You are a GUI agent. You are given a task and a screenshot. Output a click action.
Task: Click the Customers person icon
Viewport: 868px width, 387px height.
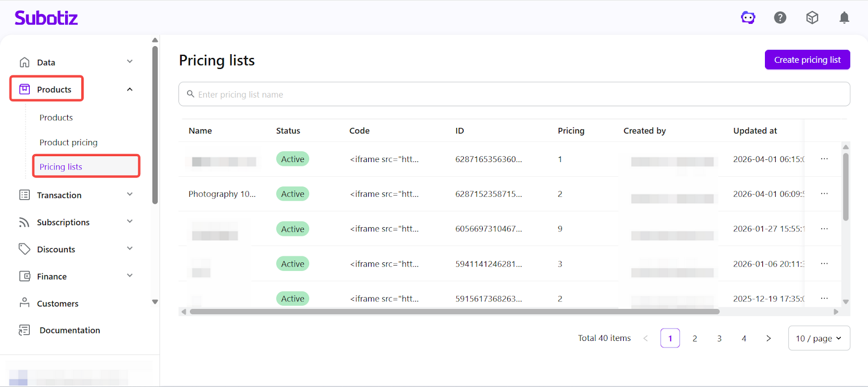pyautogui.click(x=24, y=303)
